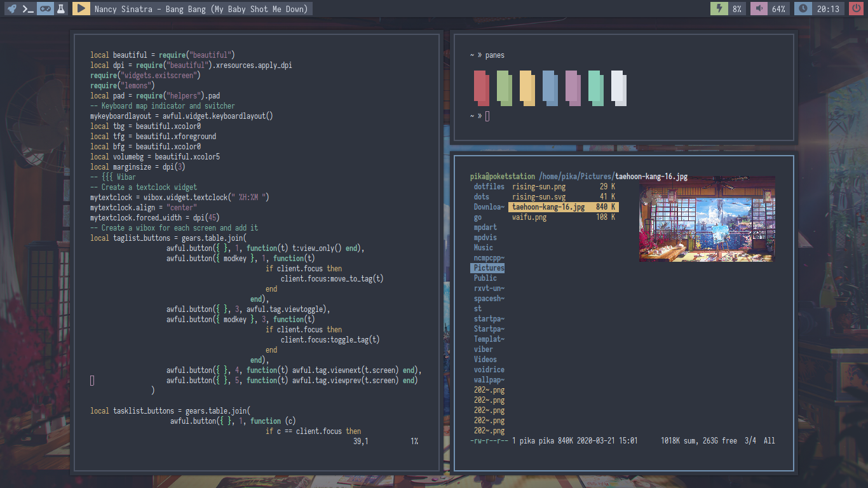This screenshot has height=488, width=868.
Task: Click the 'local tasklist_buttons' code line
Action: point(170,411)
